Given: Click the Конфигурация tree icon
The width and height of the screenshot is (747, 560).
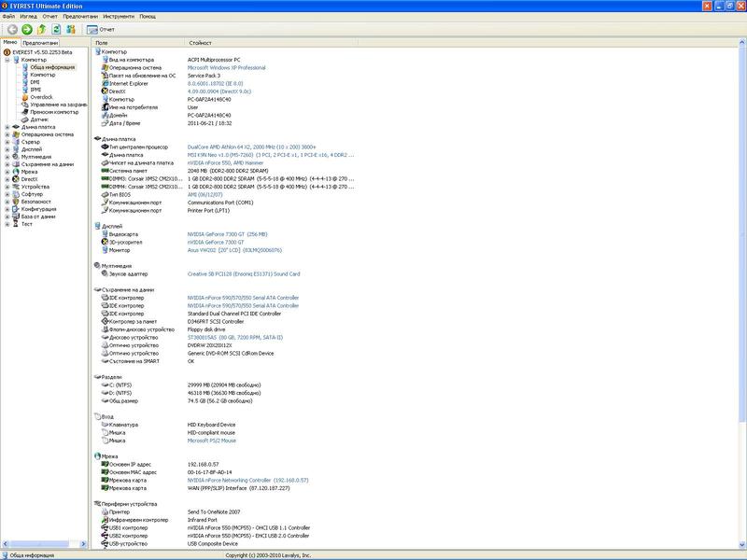Looking at the screenshot, I should pos(16,209).
